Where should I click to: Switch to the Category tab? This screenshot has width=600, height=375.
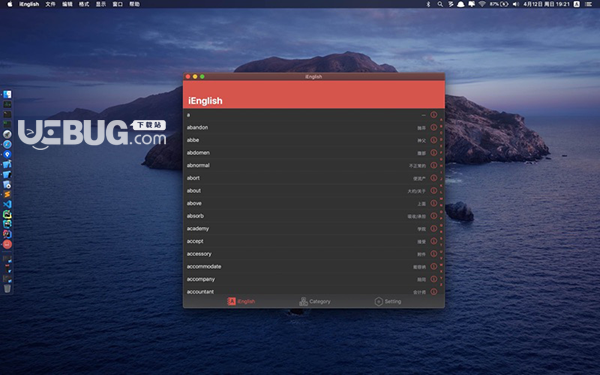(x=315, y=302)
